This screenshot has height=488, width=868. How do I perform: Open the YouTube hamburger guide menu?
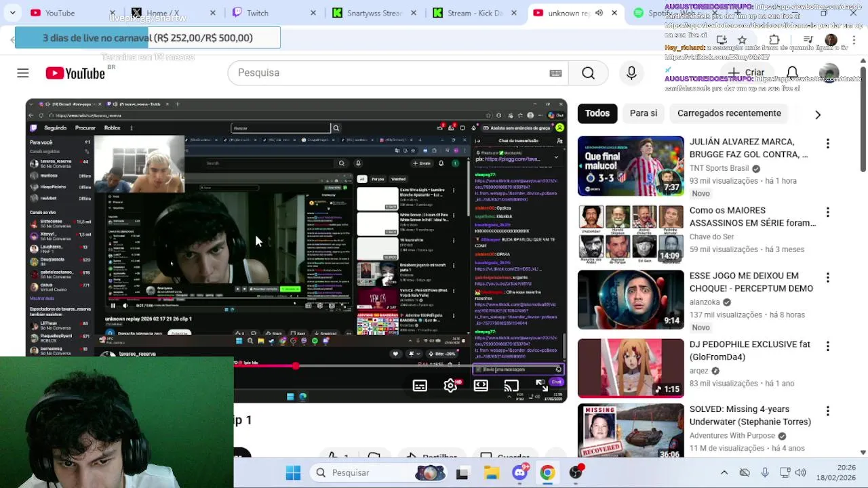pos(23,73)
